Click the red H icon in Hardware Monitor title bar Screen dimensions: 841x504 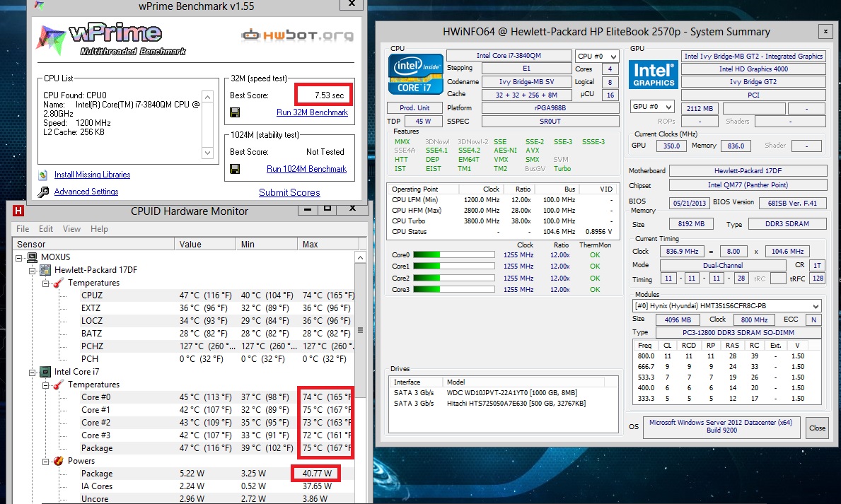[19, 211]
